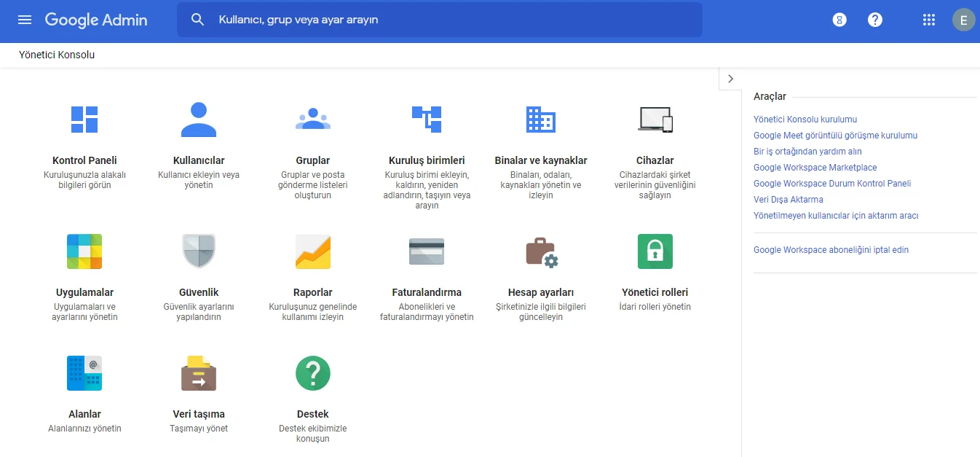Open Google Workspace Marketplace link
The image size is (980, 457).
815,167
